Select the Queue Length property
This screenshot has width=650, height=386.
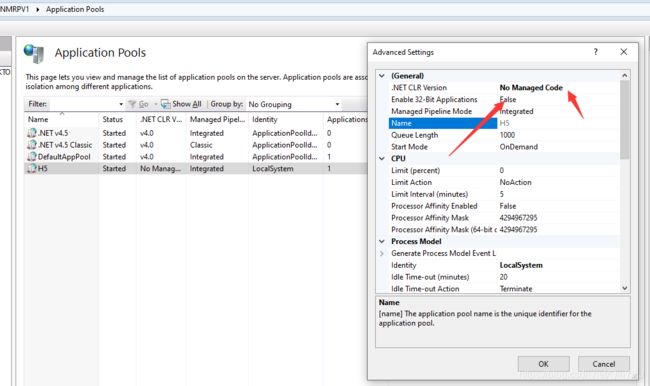tap(415, 135)
